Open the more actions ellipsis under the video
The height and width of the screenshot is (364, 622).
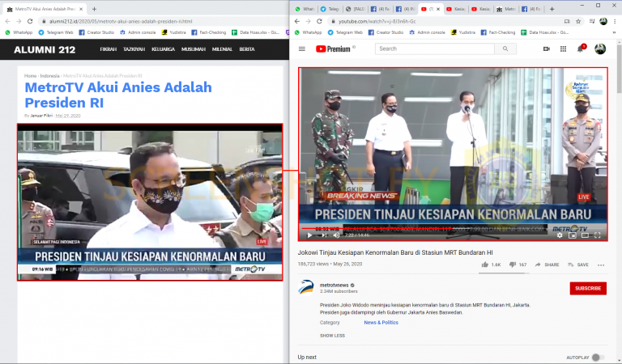click(x=601, y=265)
